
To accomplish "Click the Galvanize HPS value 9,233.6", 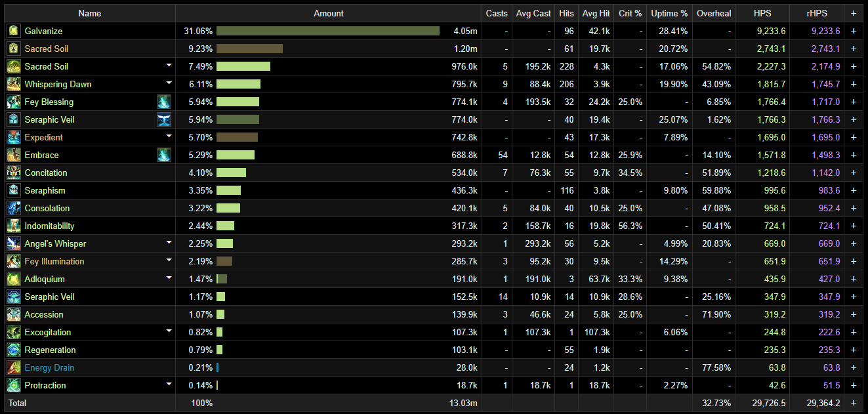I will (x=770, y=31).
